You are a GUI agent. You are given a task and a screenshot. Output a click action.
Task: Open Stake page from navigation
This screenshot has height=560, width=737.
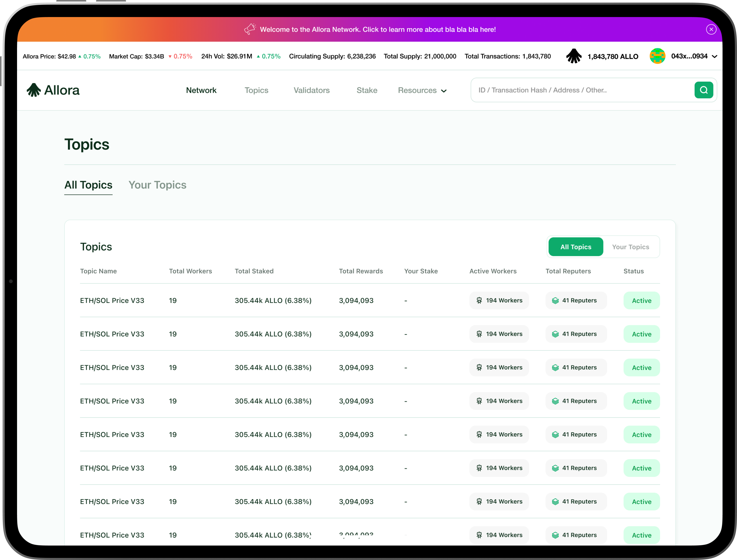point(367,90)
